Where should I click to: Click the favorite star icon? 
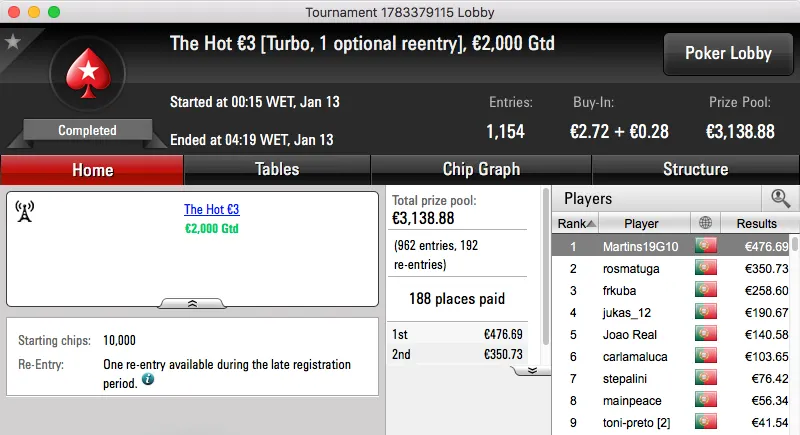tap(13, 42)
